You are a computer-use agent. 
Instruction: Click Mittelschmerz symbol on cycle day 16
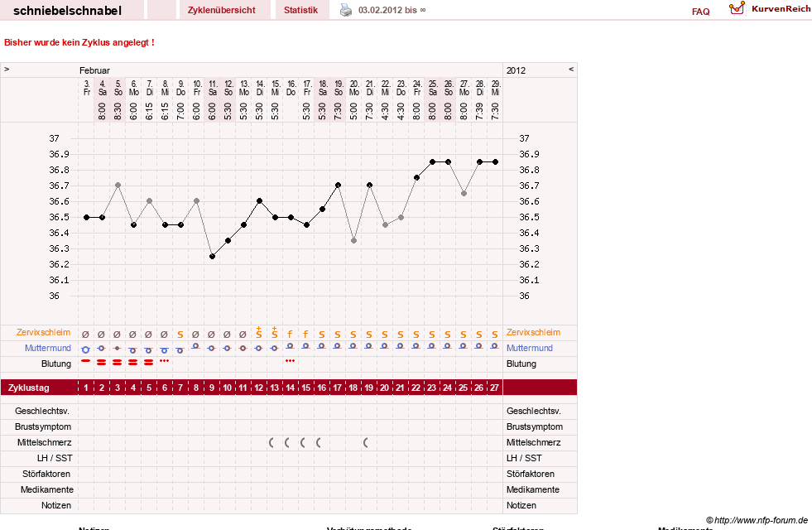click(x=319, y=442)
